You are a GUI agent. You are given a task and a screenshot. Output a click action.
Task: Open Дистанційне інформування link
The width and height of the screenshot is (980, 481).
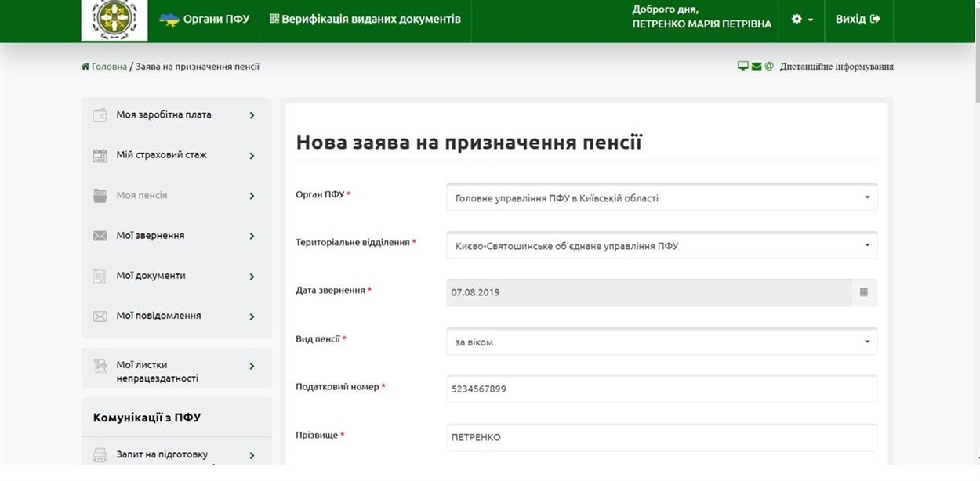[x=837, y=67]
